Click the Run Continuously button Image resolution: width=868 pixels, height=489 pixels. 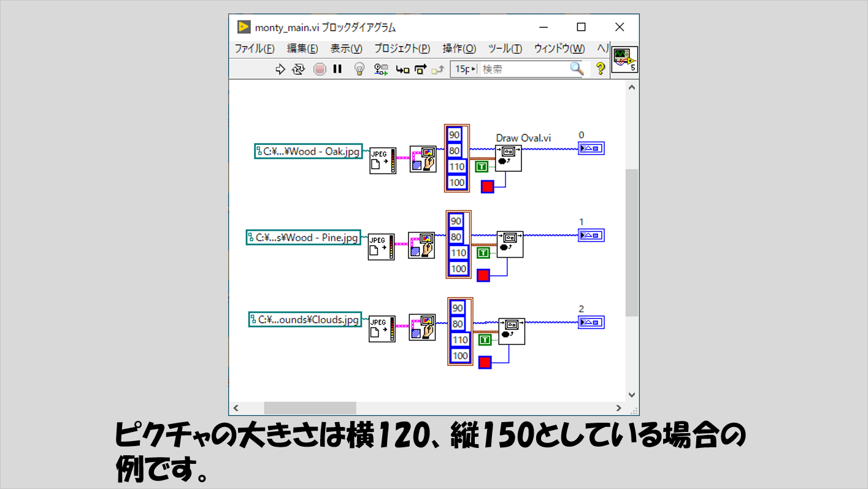point(299,69)
